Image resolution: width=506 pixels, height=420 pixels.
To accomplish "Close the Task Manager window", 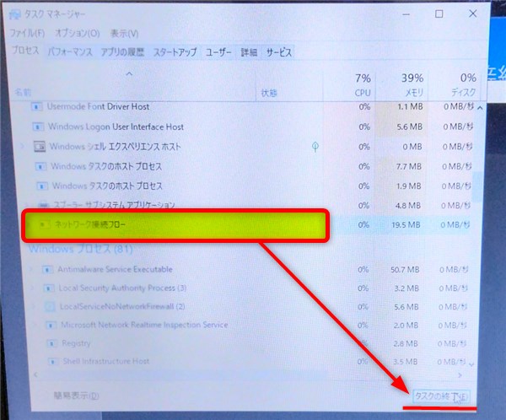I will click(x=473, y=13).
